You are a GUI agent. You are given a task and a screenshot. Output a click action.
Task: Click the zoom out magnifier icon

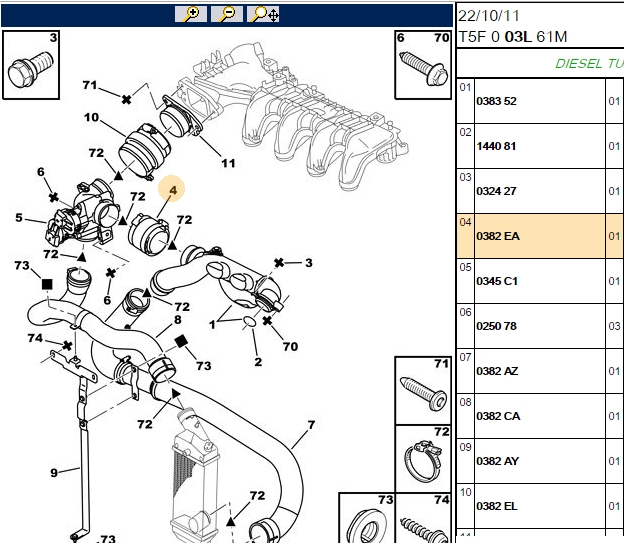227,14
